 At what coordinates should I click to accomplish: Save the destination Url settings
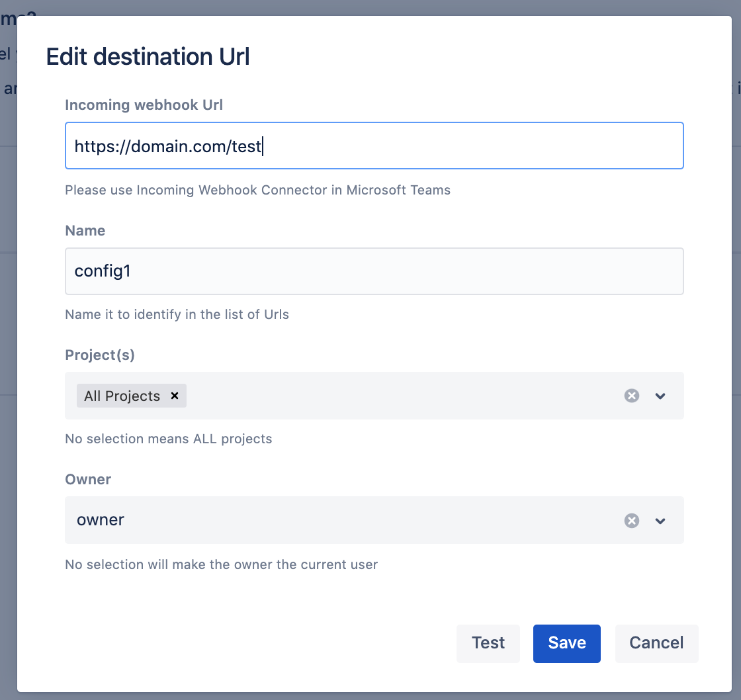[x=566, y=643]
